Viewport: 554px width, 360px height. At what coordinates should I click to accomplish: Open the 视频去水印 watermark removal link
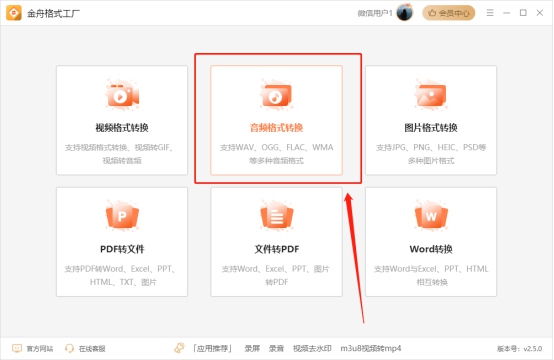click(x=312, y=348)
